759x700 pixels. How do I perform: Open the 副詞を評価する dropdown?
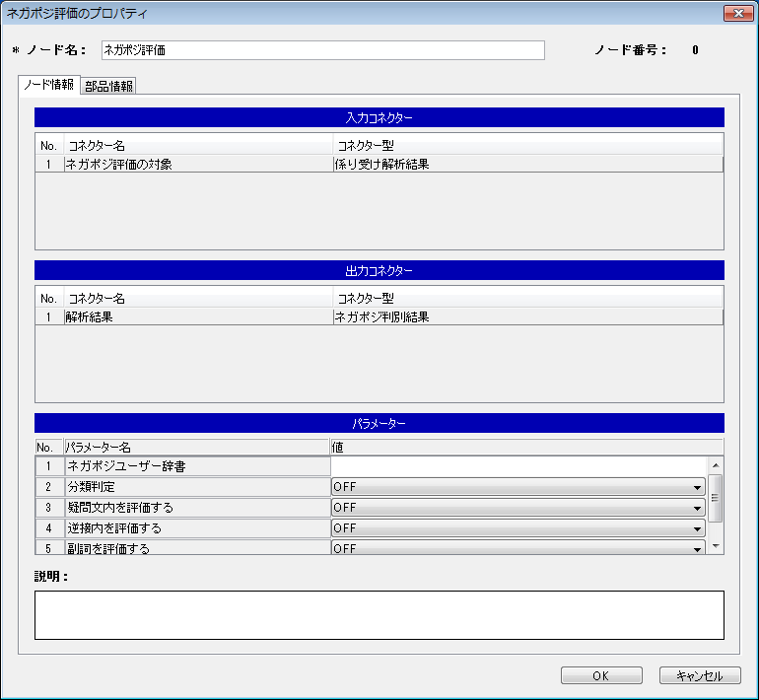(518, 548)
